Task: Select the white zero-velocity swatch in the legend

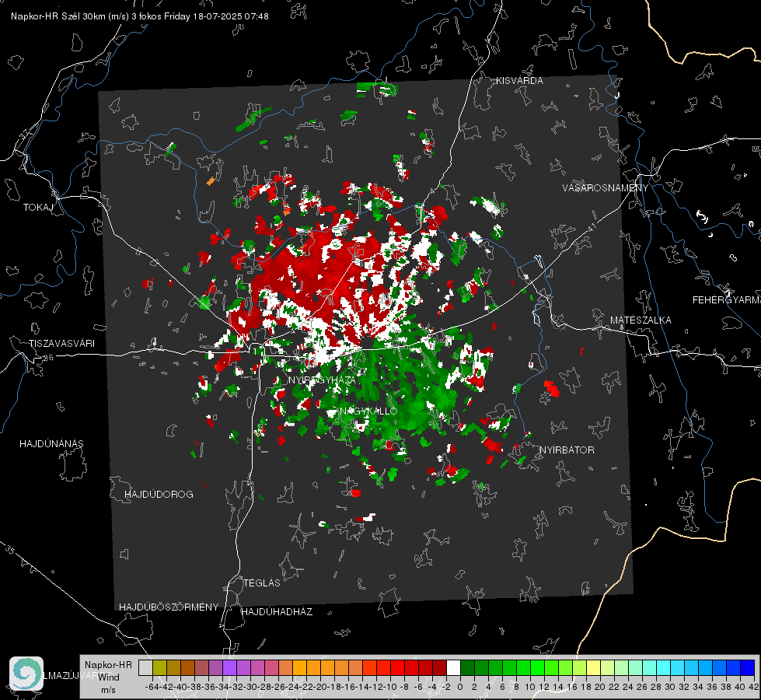Action: click(x=453, y=667)
